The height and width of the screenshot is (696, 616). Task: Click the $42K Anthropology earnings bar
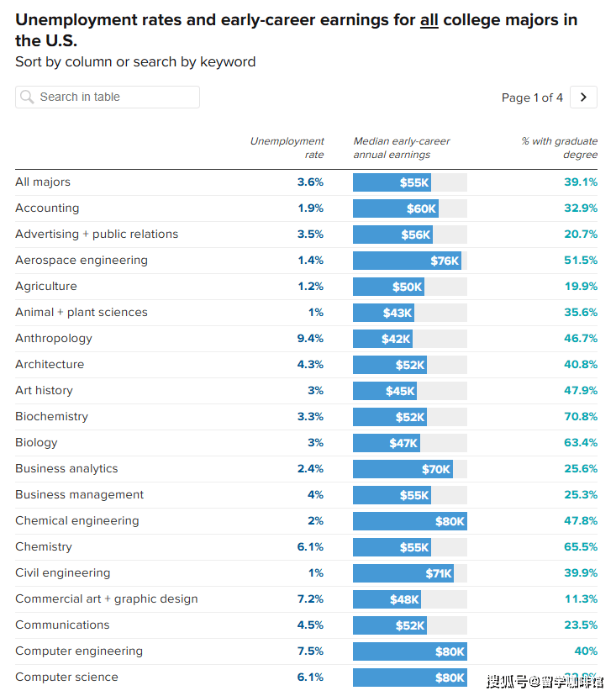coord(382,339)
